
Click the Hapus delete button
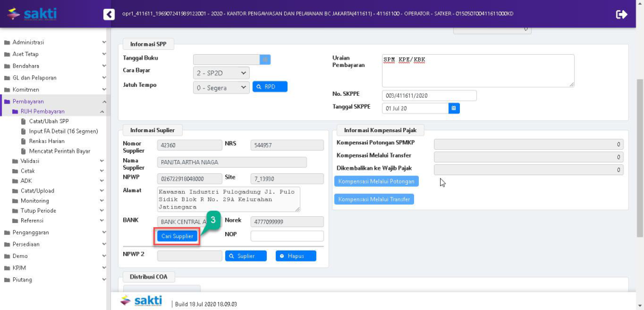(296, 256)
